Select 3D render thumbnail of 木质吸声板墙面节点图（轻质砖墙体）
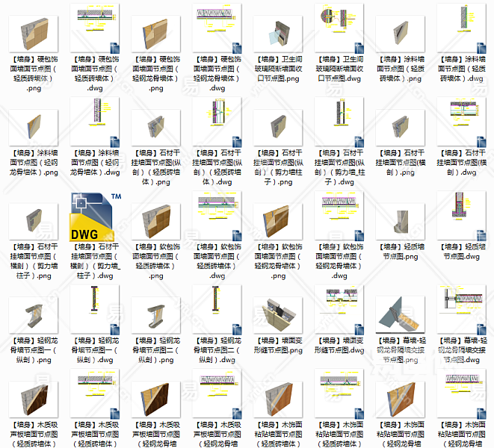The height and width of the screenshot is (448, 494). pyautogui.click(x=34, y=399)
